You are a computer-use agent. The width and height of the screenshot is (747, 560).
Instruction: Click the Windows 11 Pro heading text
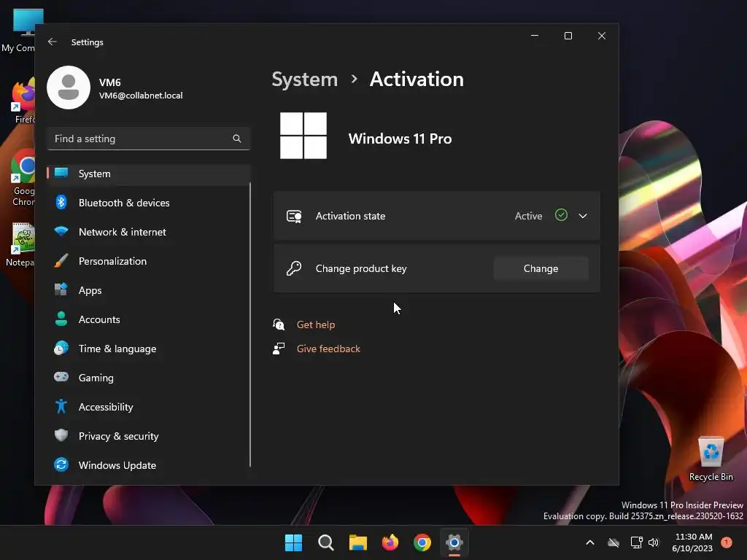tap(400, 139)
